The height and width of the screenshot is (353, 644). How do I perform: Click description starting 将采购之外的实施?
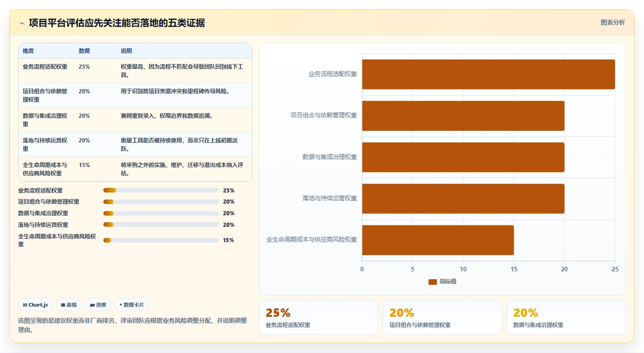[182, 169]
